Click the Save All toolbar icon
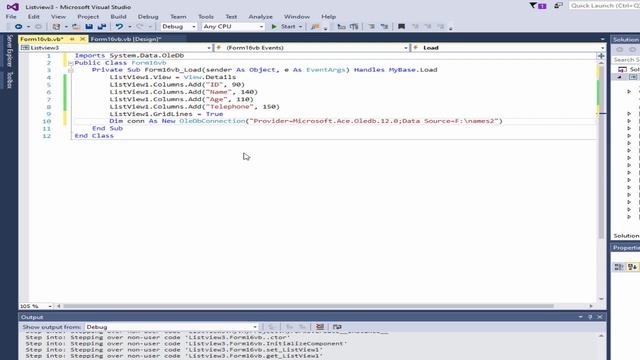 click(x=102, y=27)
